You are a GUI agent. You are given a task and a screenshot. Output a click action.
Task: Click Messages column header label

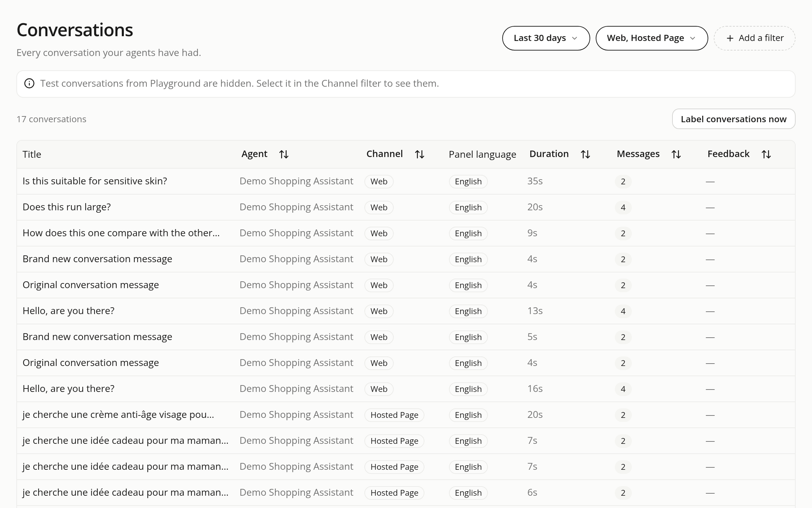(x=638, y=154)
